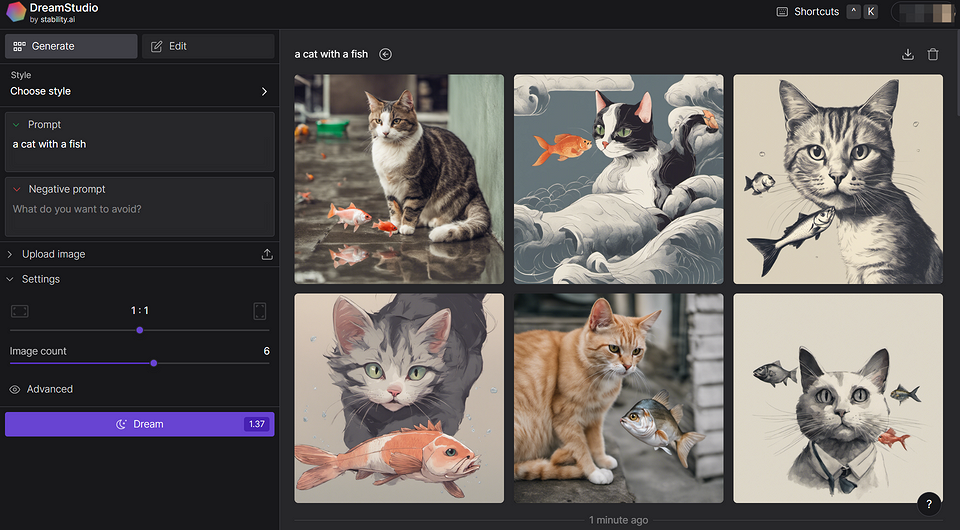Select the portrait aspect ratio icon

pyautogui.click(x=260, y=311)
